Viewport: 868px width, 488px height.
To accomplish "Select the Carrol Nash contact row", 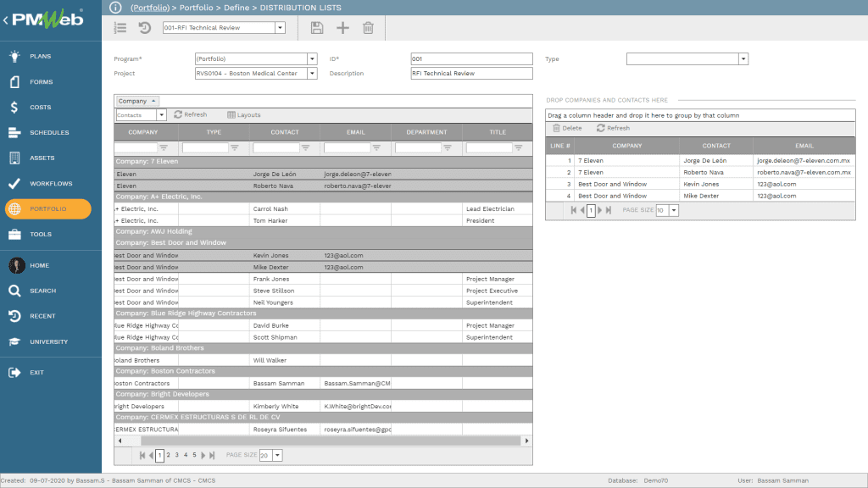I will (323, 208).
